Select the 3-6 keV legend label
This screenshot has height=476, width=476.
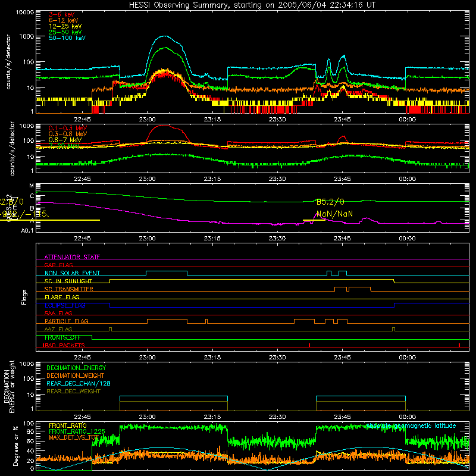pyautogui.click(x=62, y=14)
